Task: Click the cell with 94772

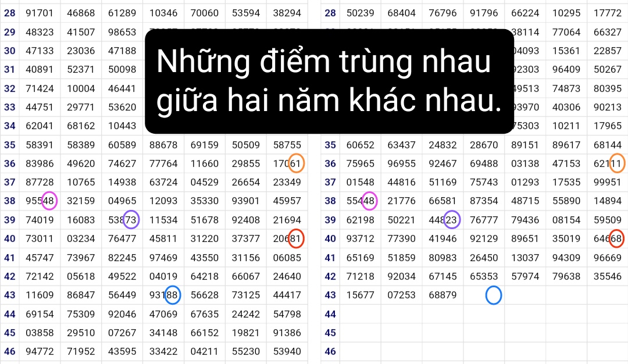Action: pos(40,351)
